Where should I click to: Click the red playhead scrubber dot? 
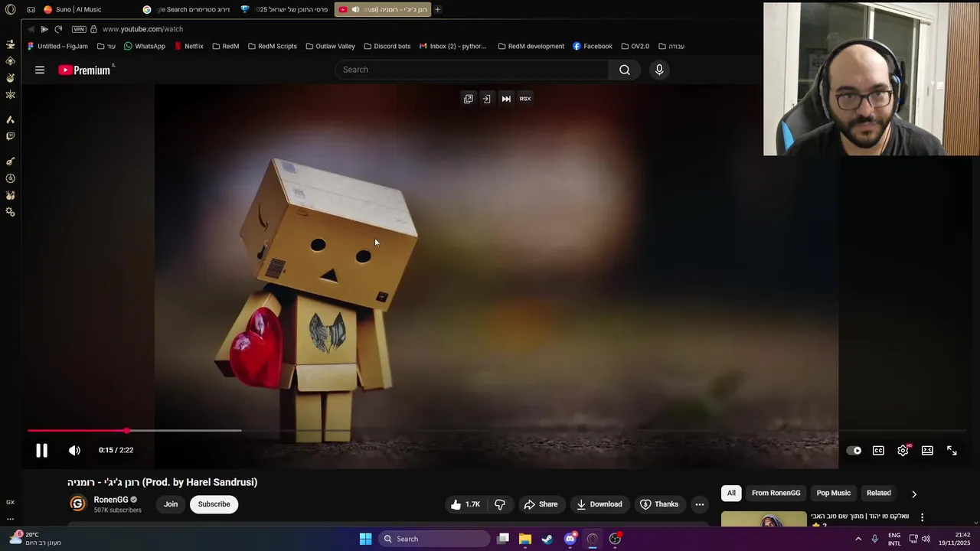pyautogui.click(x=127, y=431)
